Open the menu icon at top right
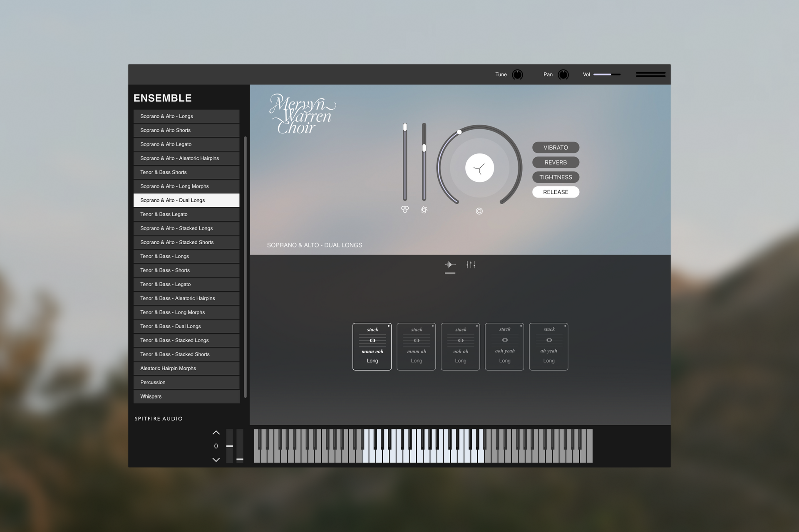The image size is (799, 532). click(x=650, y=74)
